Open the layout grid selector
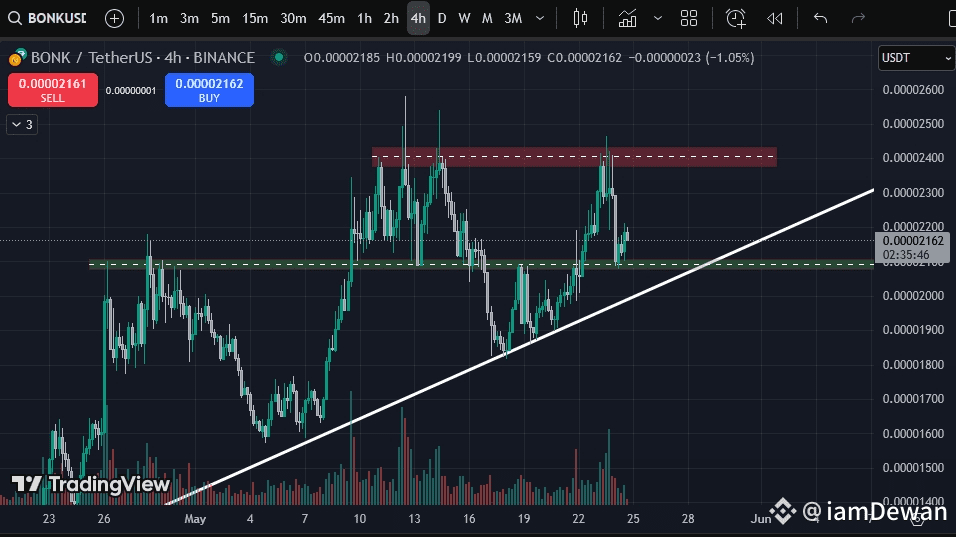The image size is (956, 537). coord(689,18)
